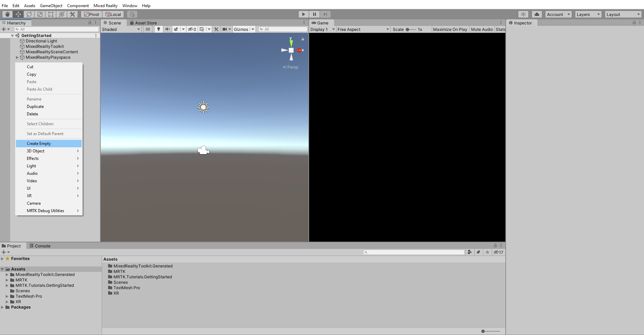Select the Scale tool
The height and width of the screenshot is (335, 644).
tap(40, 14)
